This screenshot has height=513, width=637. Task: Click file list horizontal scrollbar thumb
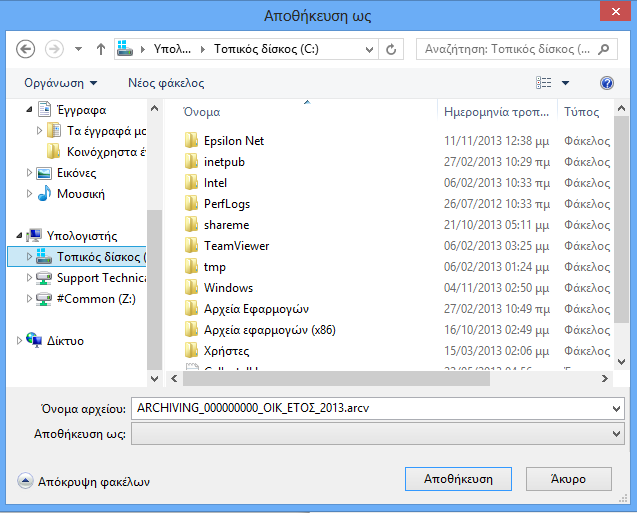(336, 379)
